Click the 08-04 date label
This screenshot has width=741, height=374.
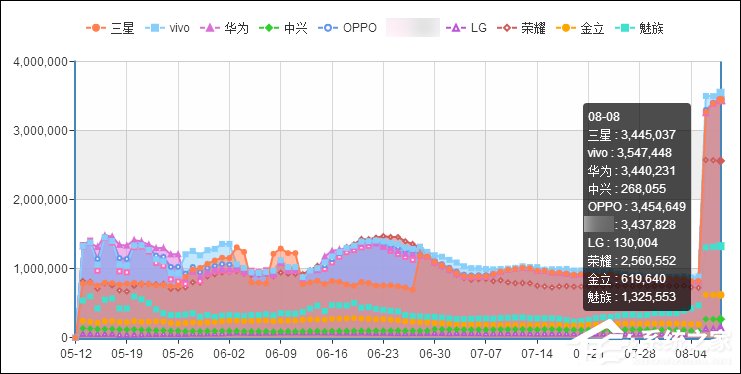(x=691, y=354)
